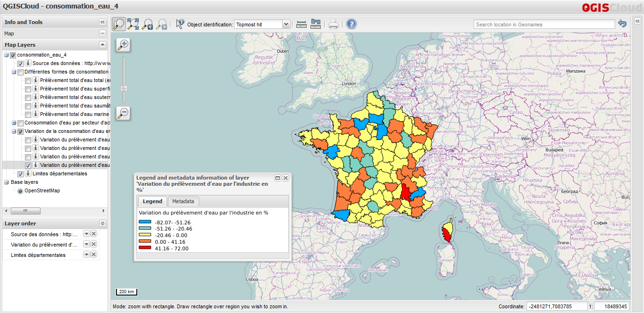
Task: Click the zoom to full extent icon
Action: [x=134, y=24]
